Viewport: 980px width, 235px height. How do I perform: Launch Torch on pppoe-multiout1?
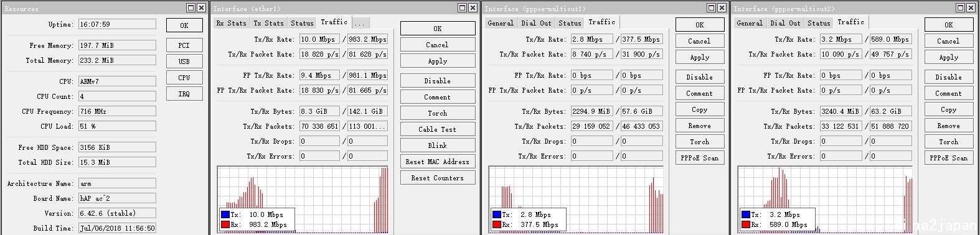pyautogui.click(x=699, y=142)
